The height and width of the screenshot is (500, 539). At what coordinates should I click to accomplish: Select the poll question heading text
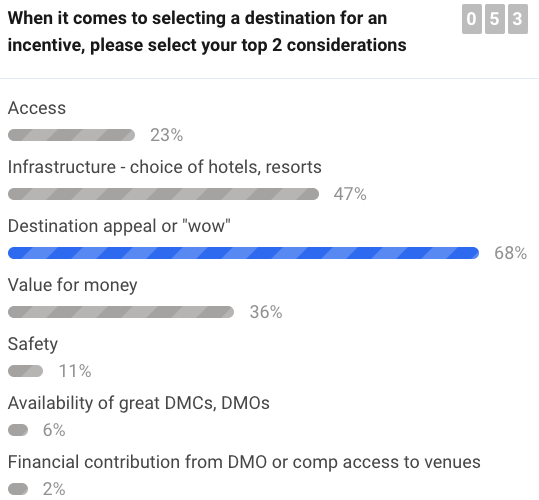pyautogui.click(x=207, y=32)
